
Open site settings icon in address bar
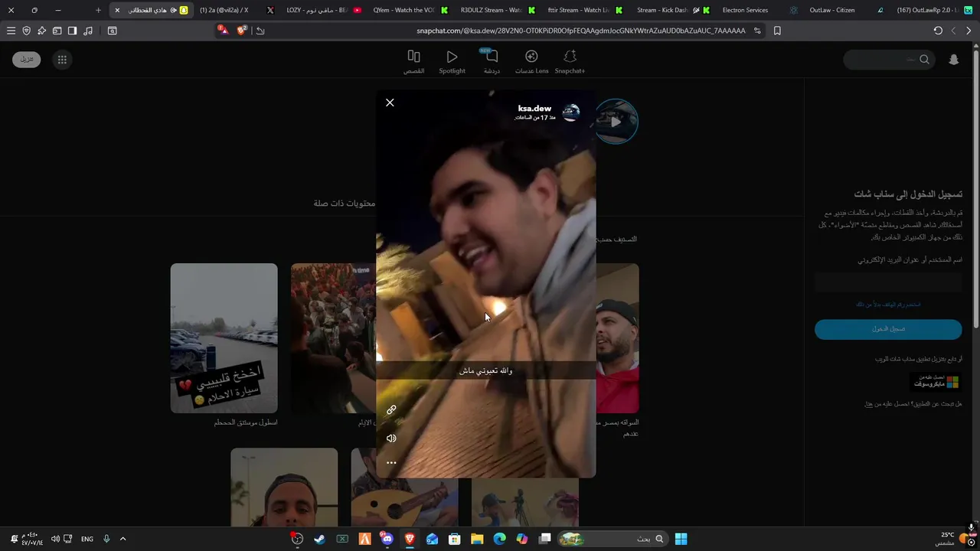(x=757, y=31)
